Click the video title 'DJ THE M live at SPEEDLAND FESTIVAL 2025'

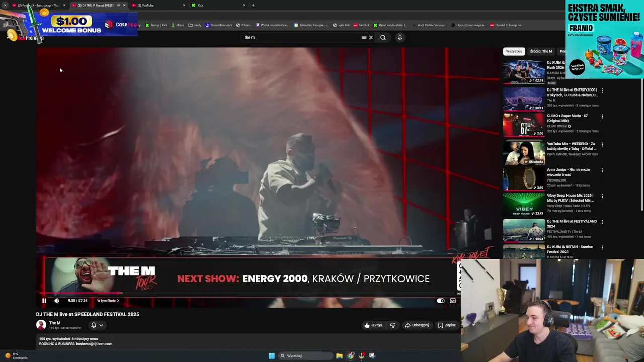(88, 314)
